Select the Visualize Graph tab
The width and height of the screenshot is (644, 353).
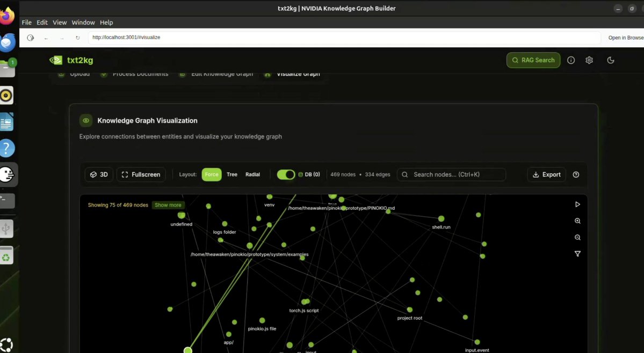coord(292,74)
